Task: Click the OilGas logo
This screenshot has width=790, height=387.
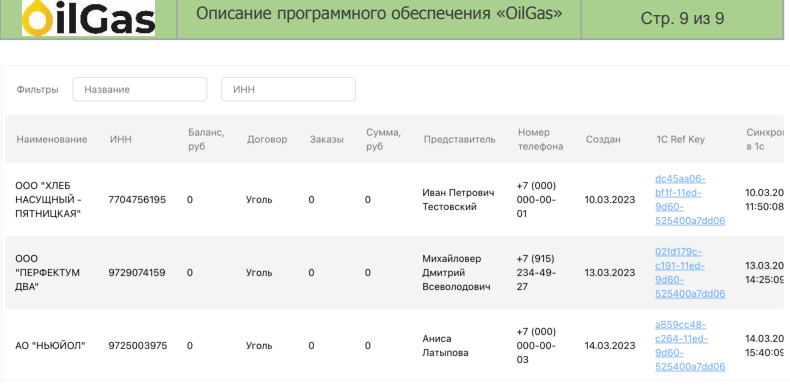Action: click(x=89, y=18)
